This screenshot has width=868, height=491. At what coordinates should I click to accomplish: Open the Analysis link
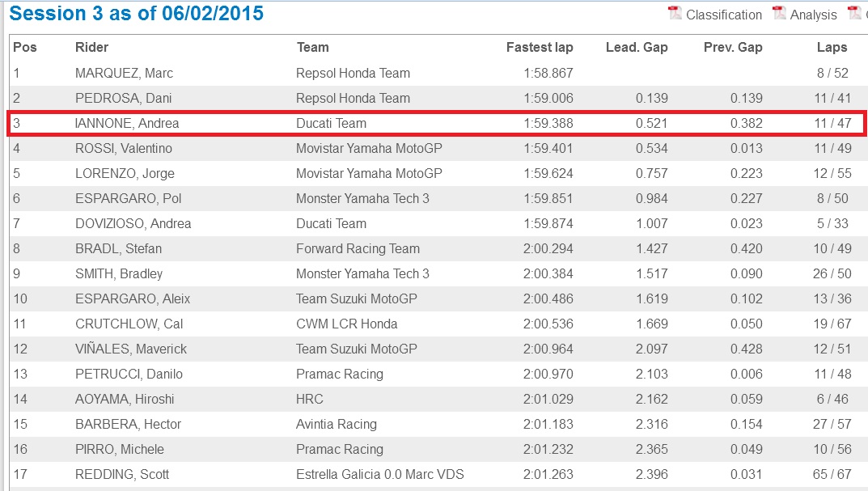click(x=813, y=15)
